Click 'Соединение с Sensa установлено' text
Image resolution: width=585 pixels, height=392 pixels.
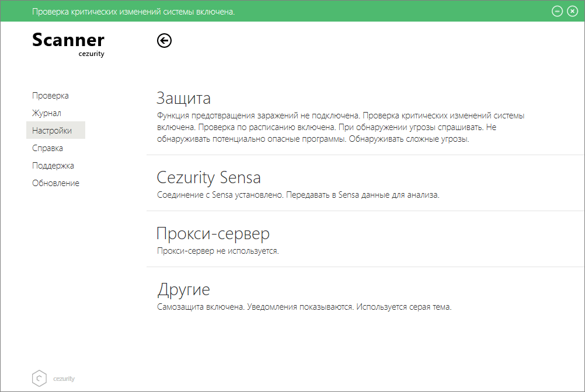point(220,195)
